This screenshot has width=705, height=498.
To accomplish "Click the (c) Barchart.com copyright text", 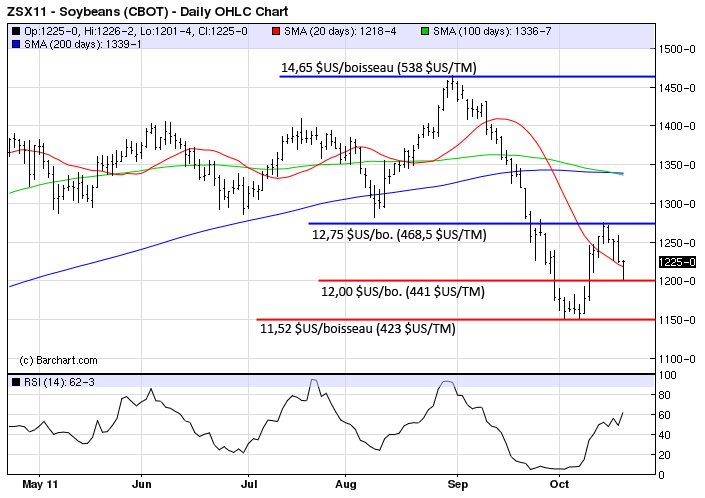I will [58, 360].
